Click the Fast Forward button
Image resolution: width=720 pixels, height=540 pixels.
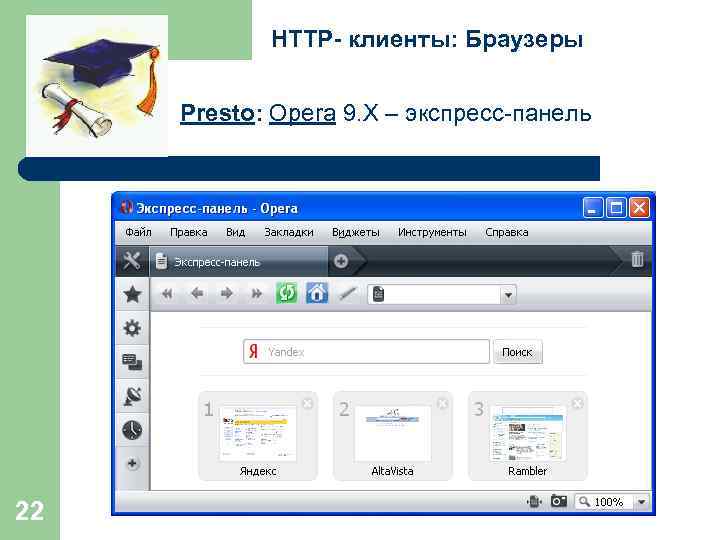[x=257, y=294]
